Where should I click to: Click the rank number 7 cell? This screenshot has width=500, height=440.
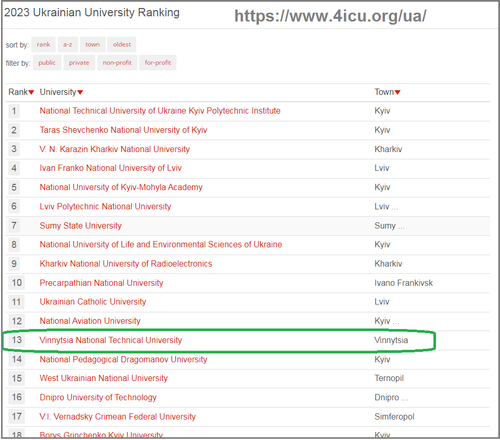tap(14, 226)
